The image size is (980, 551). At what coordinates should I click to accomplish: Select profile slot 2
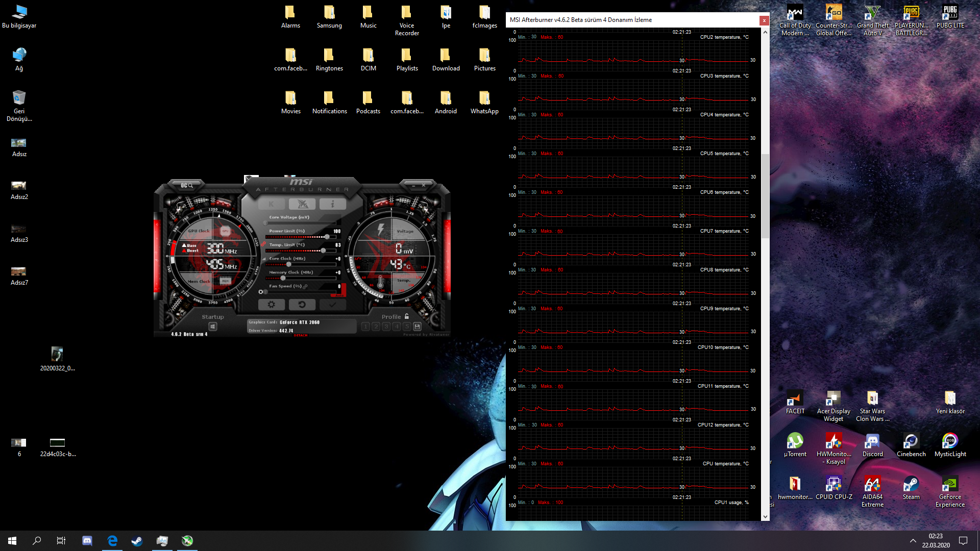(376, 327)
